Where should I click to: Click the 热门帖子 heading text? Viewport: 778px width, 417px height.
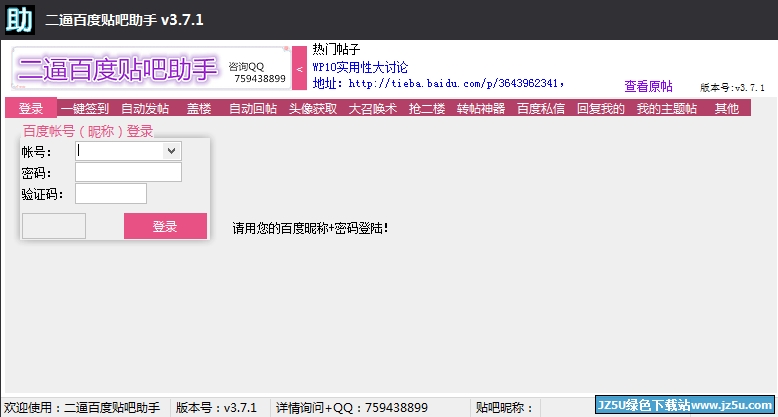pos(336,49)
